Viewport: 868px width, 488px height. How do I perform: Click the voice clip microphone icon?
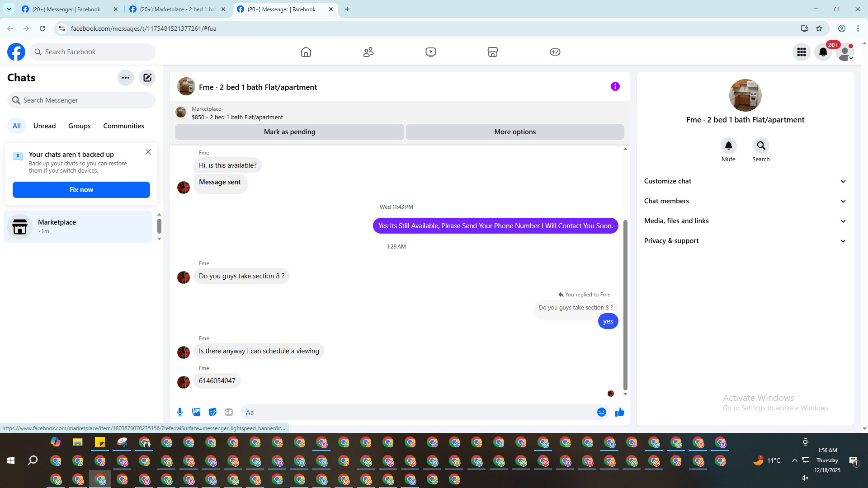(180, 412)
